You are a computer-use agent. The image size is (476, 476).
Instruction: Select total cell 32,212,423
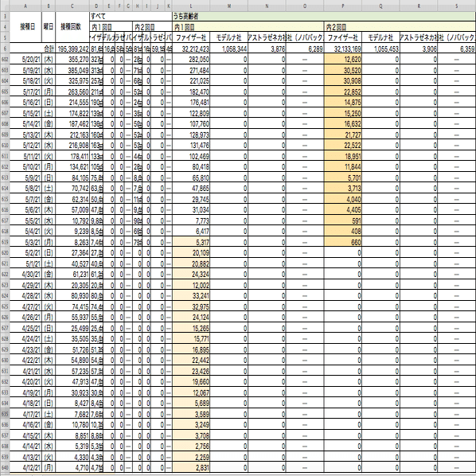coord(191,49)
